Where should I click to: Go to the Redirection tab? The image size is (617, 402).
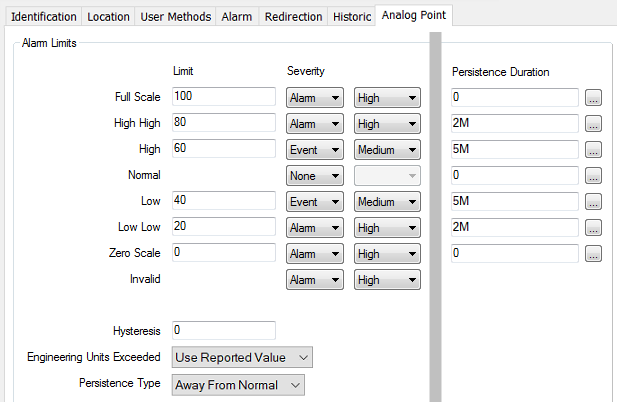coord(293,17)
